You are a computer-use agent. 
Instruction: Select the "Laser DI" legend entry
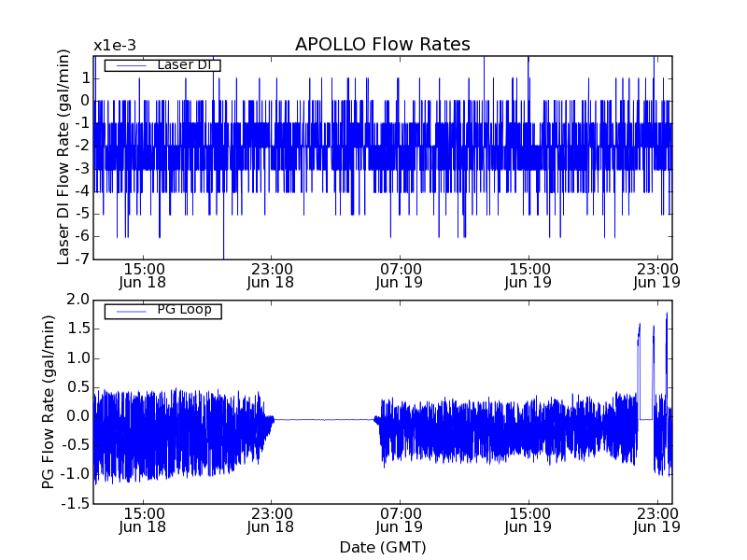(x=162, y=64)
